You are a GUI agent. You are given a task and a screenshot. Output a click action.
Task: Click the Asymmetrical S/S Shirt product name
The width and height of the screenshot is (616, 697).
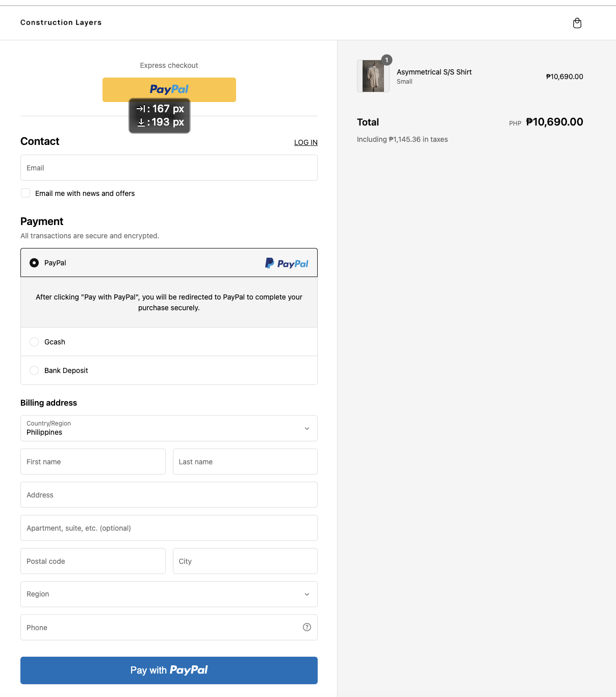click(434, 72)
